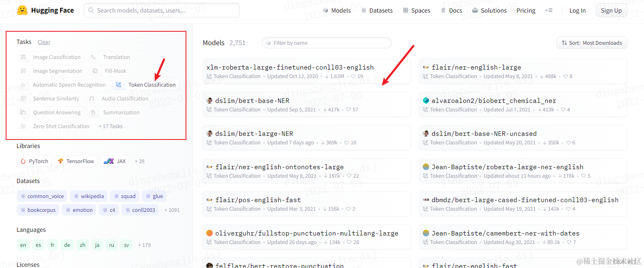
Task: Toggle the bookcorpus dataset filter
Action: click(x=38, y=210)
